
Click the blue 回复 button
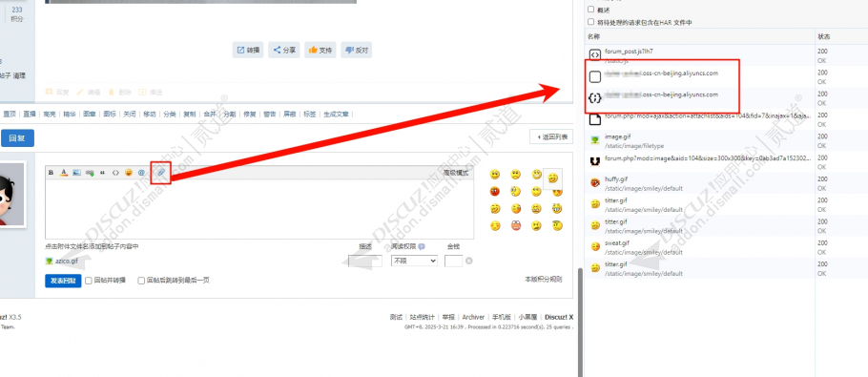(17, 138)
